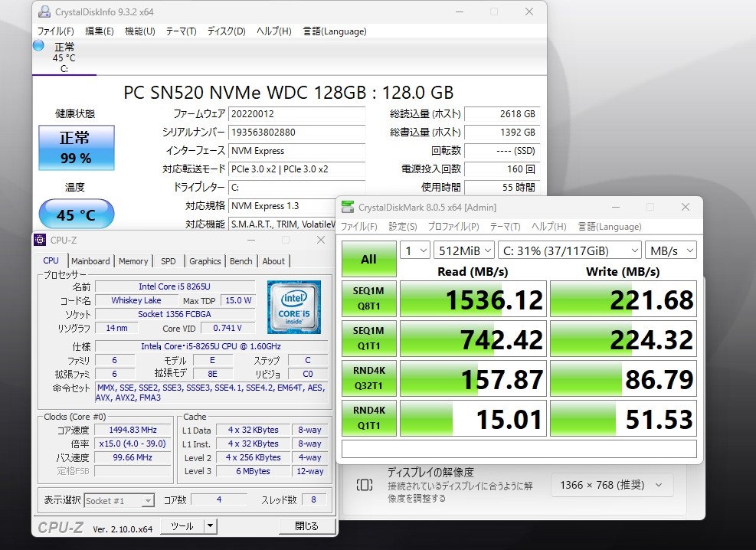The height and width of the screenshot is (550, 756).
Task: Click the Intel Core i5 logo image
Action: pos(293,307)
